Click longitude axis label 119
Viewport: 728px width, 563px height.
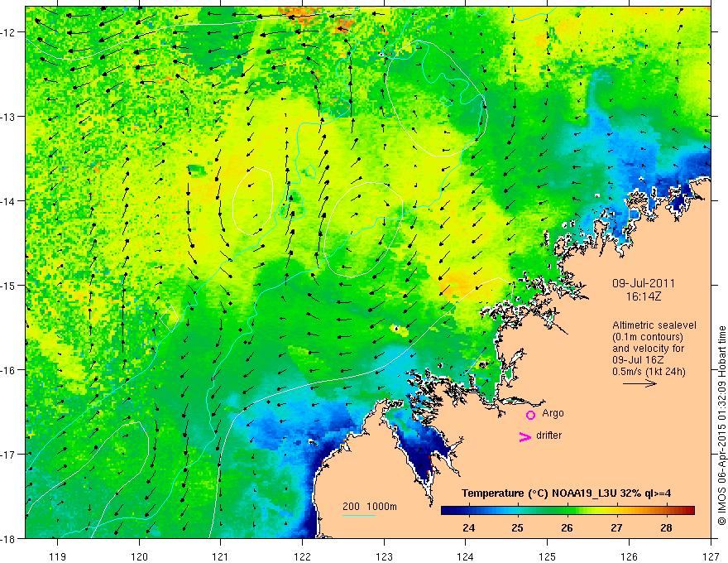[58, 557]
